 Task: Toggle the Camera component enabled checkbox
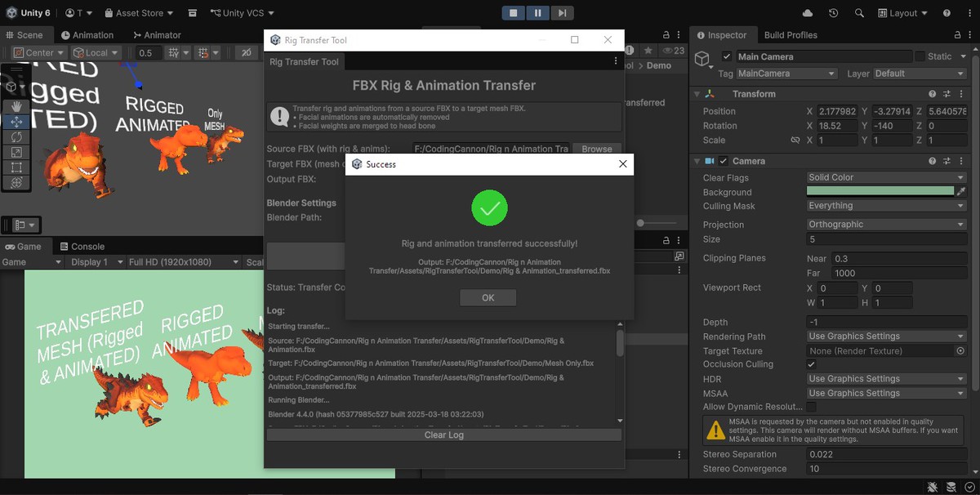[724, 161]
